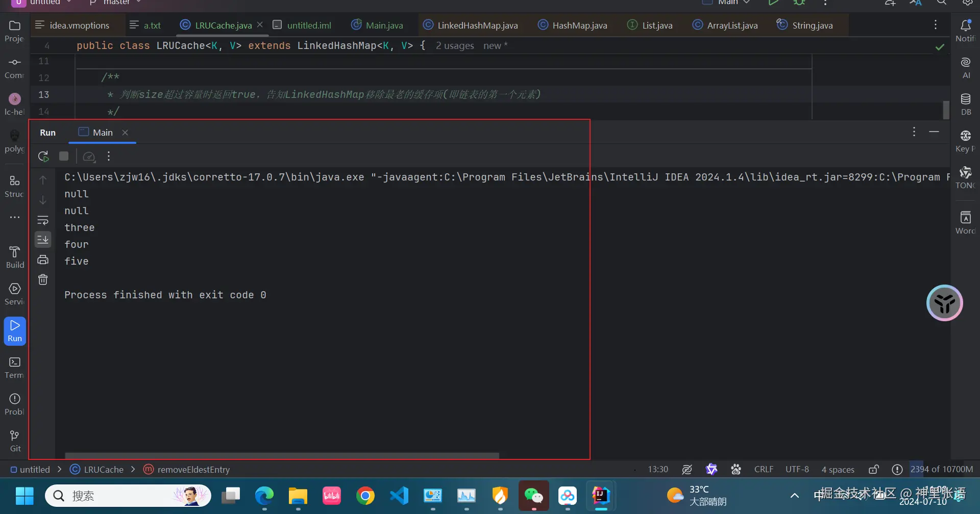This screenshot has width=980, height=514.
Task: Open the Problems tool window
Action: 15,404
